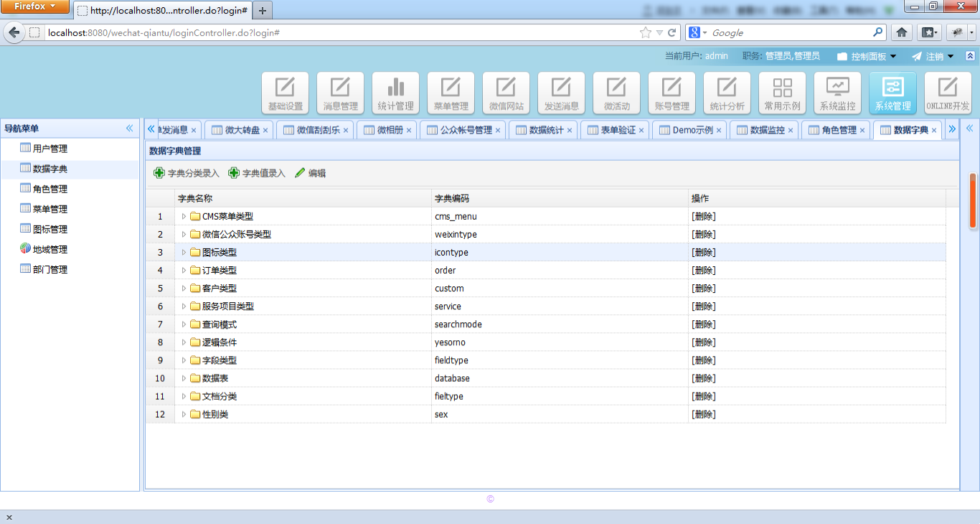Close the Demo示例 tab
Image resolution: width=980 pixels, height=524 pixels.
[719, 131]
